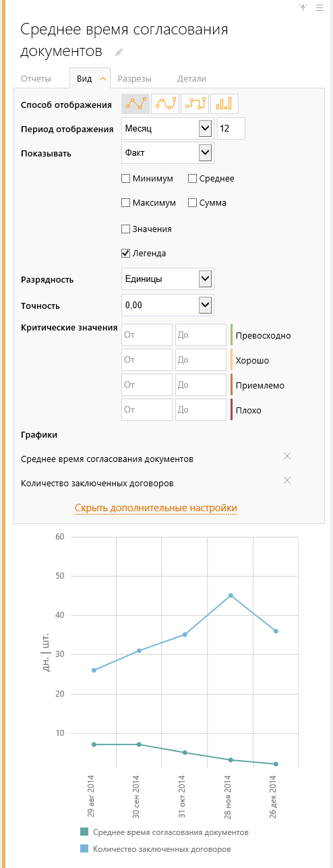The image size is (333, 868).
Task: Switch to the Разрезы tab
Action: [x=134, y=78]
